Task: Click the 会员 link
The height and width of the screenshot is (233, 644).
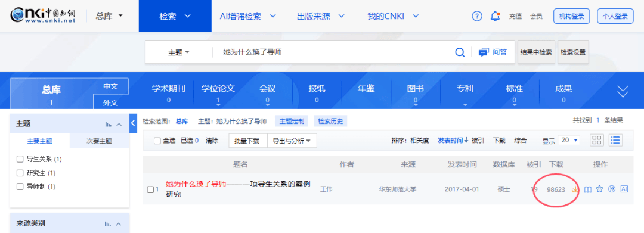Action: [536, 17]
